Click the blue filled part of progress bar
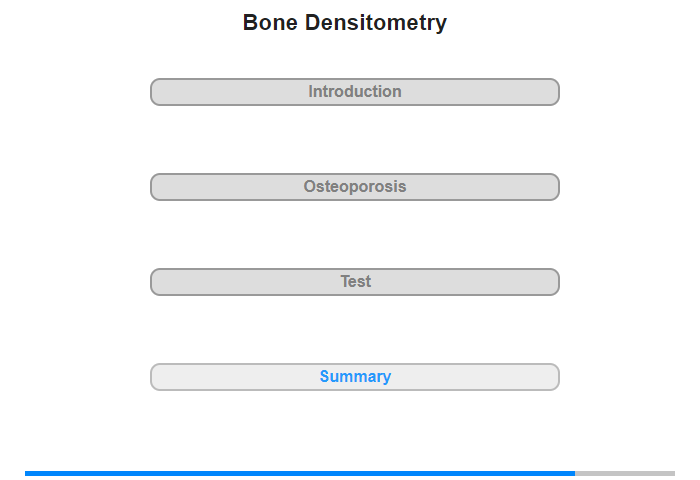 [300, 473]
